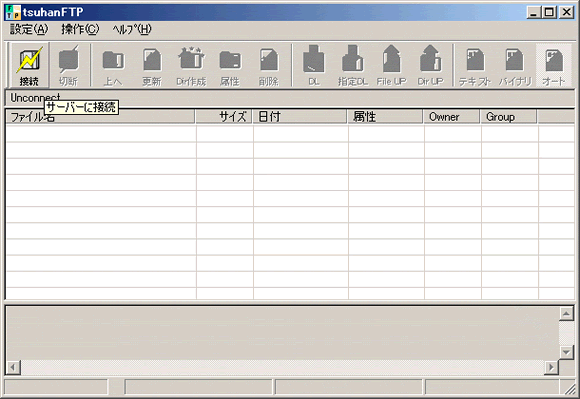This screenshot has width=580, height=399.
Task: Click log pane scroll right arrow
Action: coord(551,367)
